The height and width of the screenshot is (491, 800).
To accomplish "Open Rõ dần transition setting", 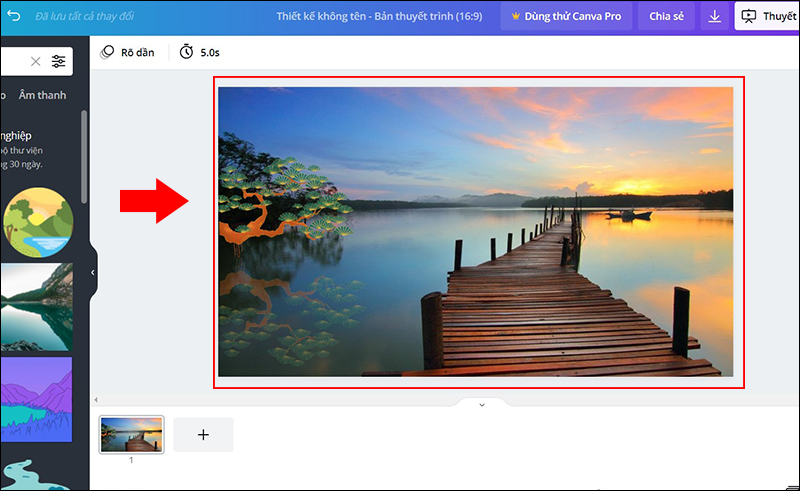I will point(127,52).
